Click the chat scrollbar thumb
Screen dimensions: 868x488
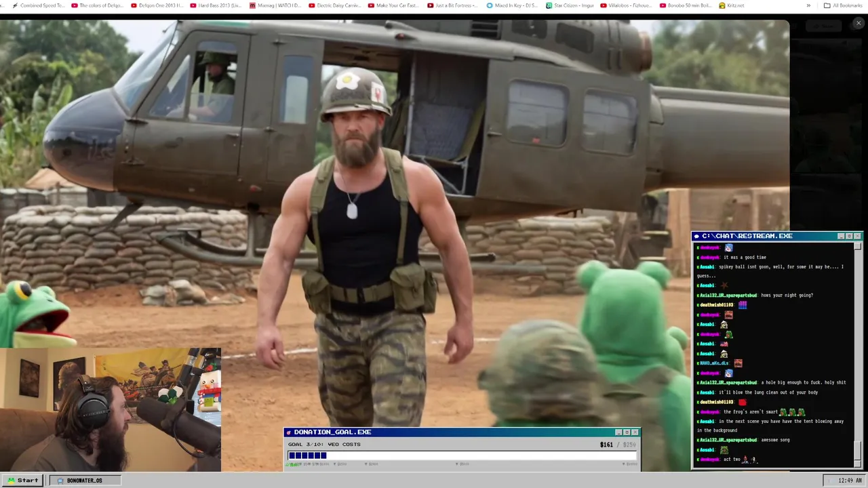tap(857, 450)
